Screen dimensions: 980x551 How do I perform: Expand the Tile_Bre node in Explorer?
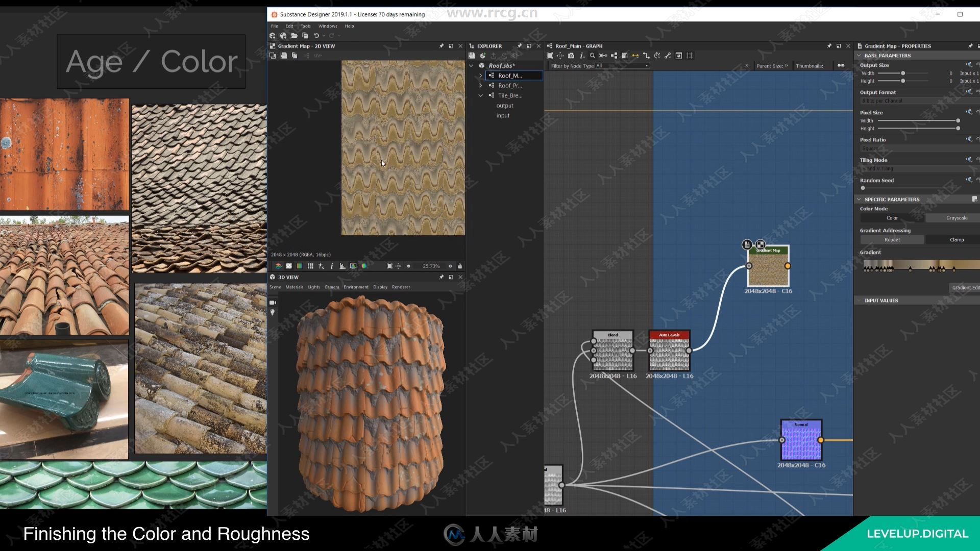click(x=481, y=95)
